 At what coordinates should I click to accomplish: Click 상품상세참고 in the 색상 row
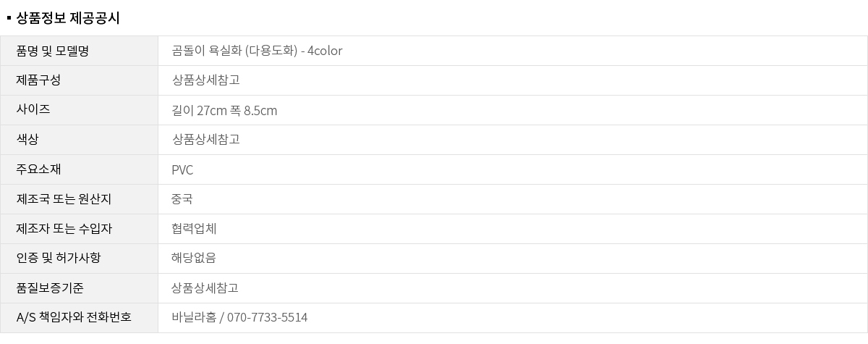point(205,140)
